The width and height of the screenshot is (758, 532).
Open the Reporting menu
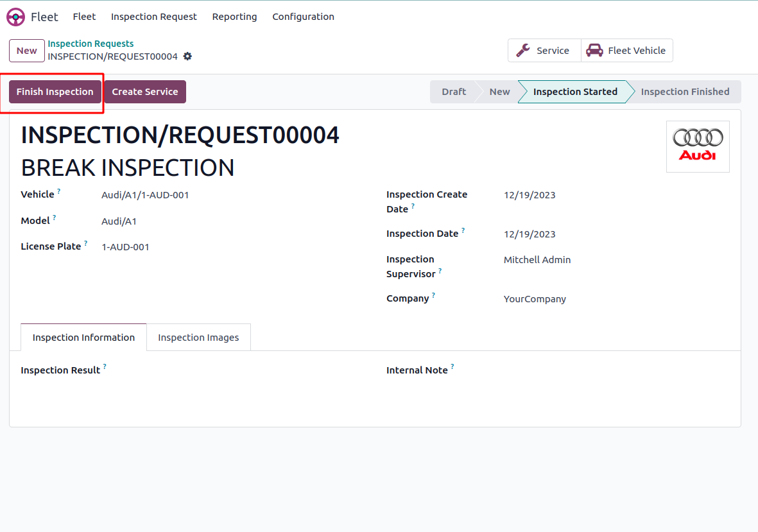click(x=234, y=17)
